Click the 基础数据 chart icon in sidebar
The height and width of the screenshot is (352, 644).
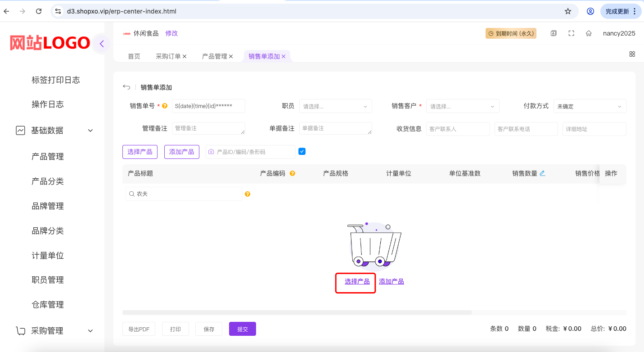20,131
